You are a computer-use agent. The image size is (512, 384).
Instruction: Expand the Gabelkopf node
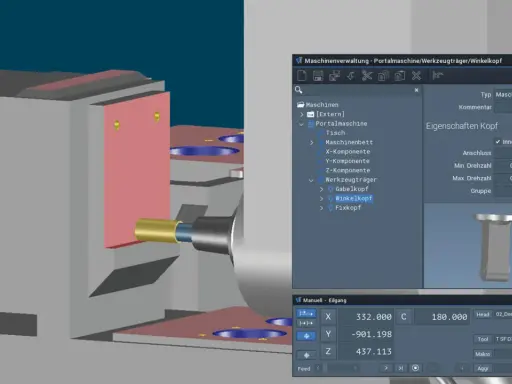coord(322,189)
